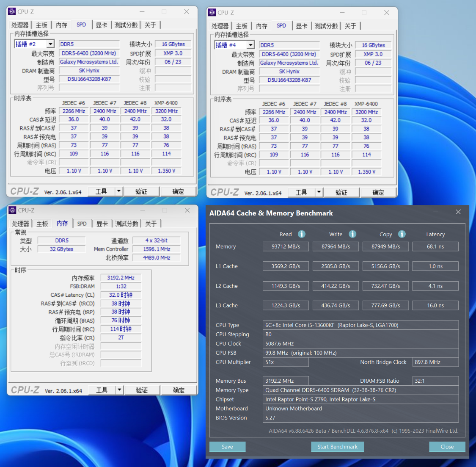Minimize the AIDA64 benchmark window

click(x=436, y=212)
